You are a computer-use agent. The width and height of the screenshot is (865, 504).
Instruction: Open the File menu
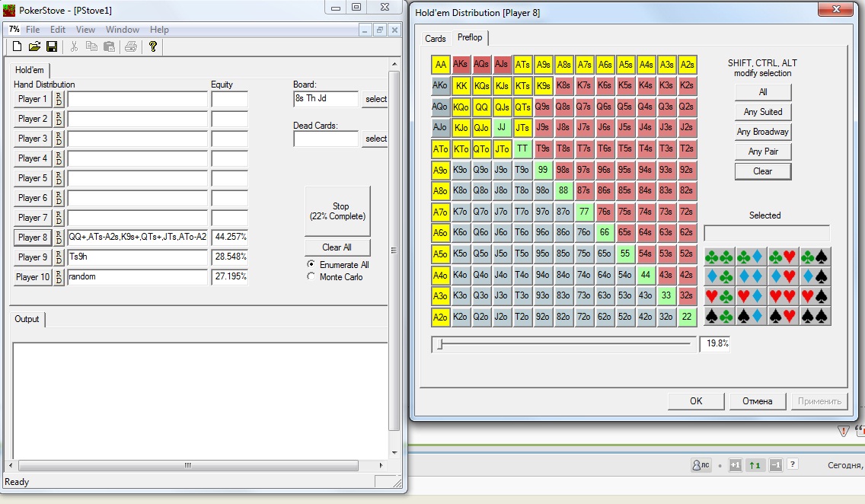click(33, 29)
